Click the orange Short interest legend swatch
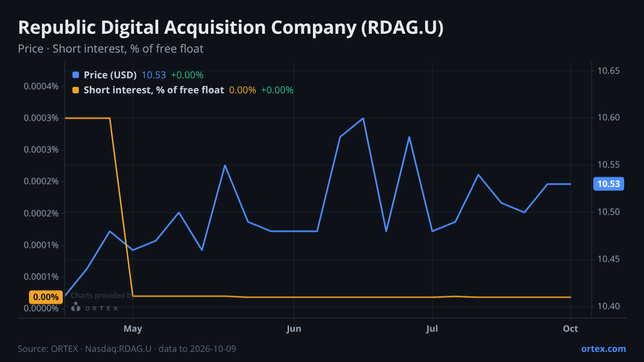 76,90
